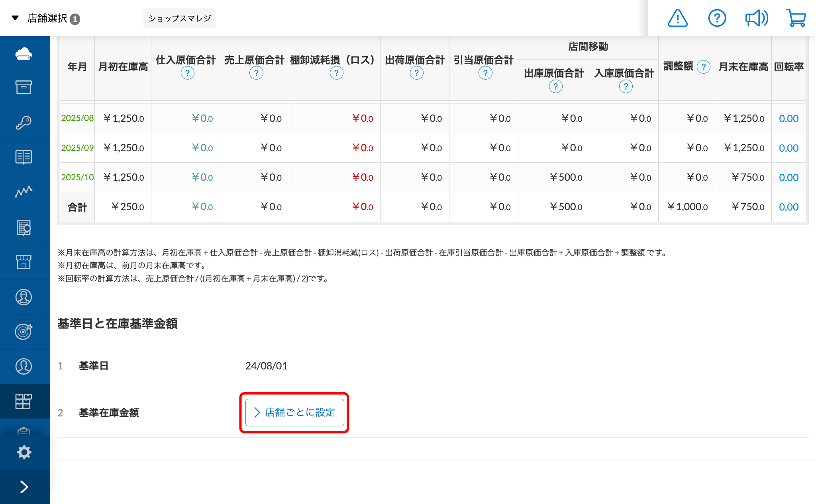Expand the sidebar with bottom chevron
The width and height of the screenshot is (816, 504).
click(x=24, y=486)
